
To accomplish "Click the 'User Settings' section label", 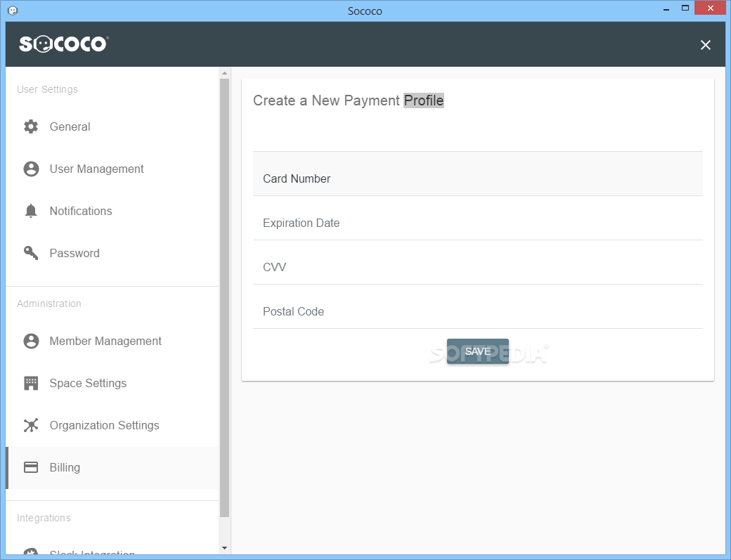I will [47, 89].
